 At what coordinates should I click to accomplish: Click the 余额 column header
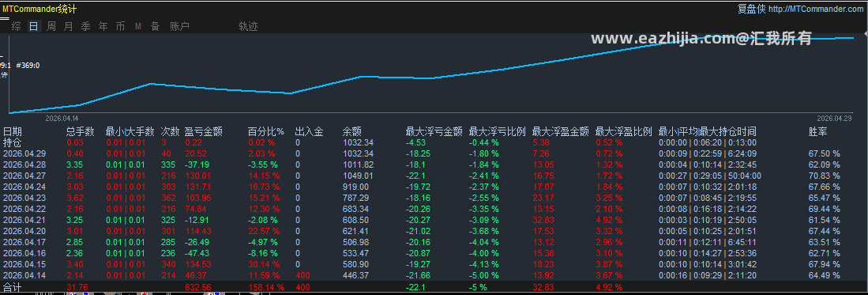click(x=352, y=131)
